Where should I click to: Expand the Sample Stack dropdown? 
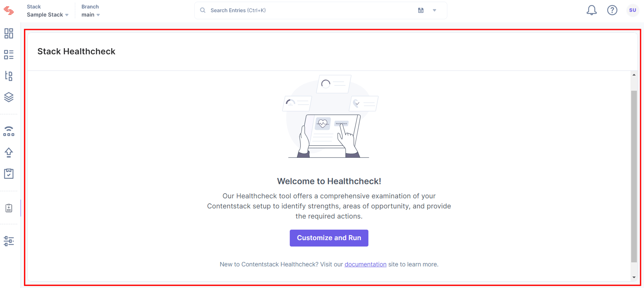pos(47,15)
